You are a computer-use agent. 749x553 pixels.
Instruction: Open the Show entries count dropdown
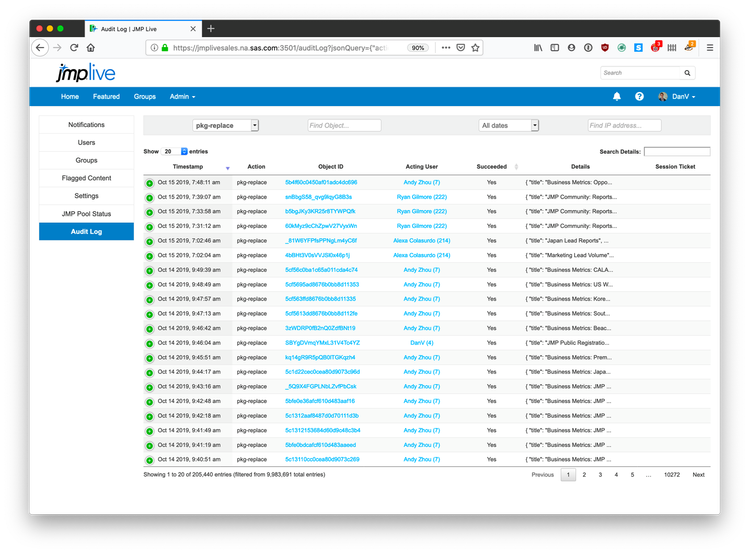tap(175, 151)
